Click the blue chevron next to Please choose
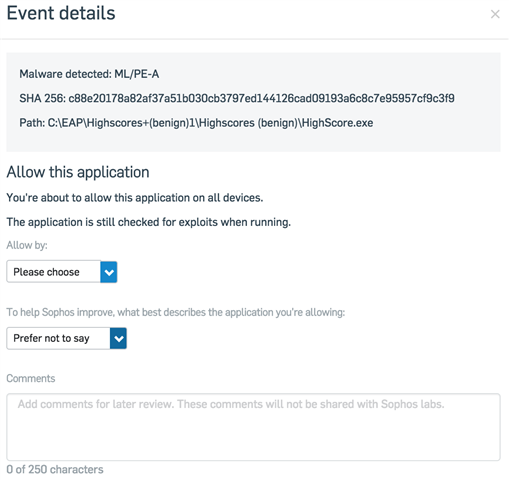Screen dimensions: 509x480 point(109,272)
